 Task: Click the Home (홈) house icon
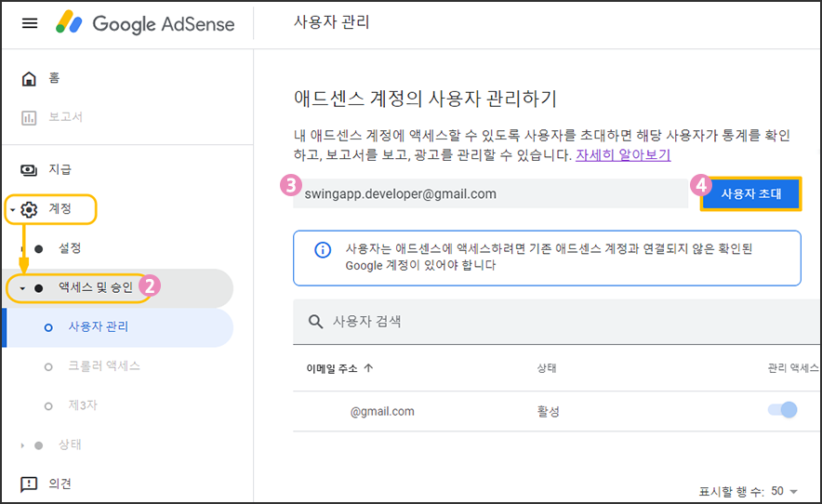[x=29, y=78]
